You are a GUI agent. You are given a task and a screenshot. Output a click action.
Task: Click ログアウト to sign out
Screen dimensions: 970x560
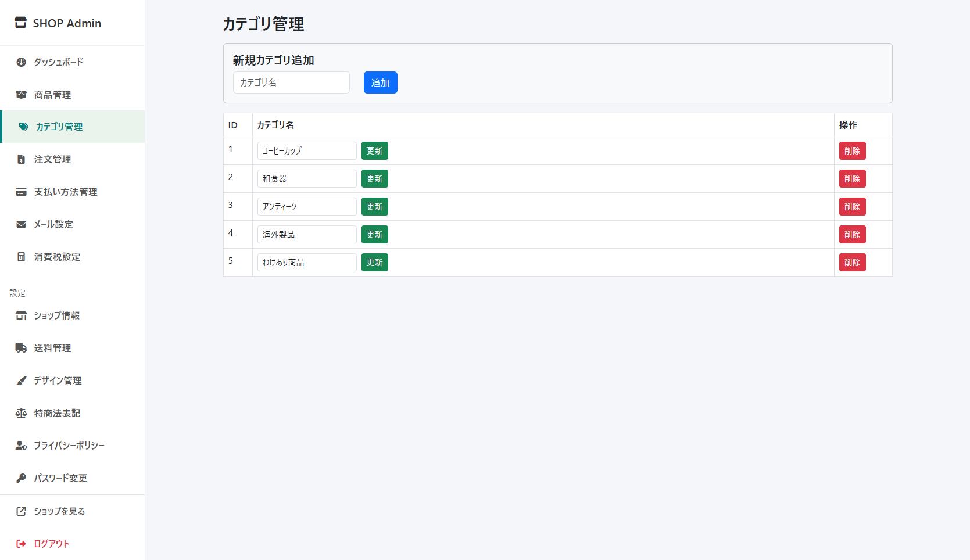click(51, 544)
